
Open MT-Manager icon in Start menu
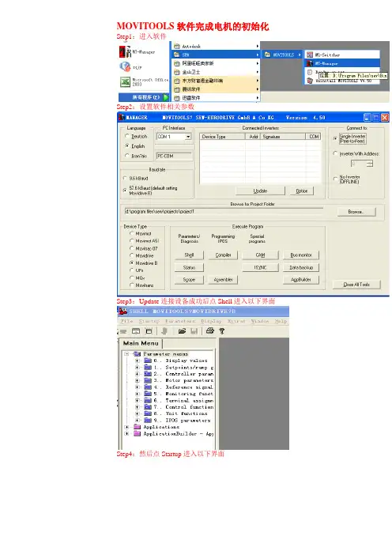coord(125,51)
